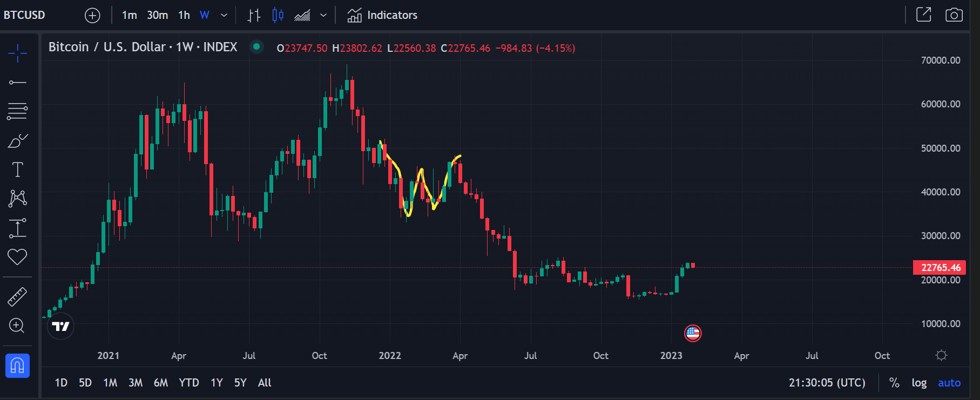Select the trend line drawing tool

18,83
